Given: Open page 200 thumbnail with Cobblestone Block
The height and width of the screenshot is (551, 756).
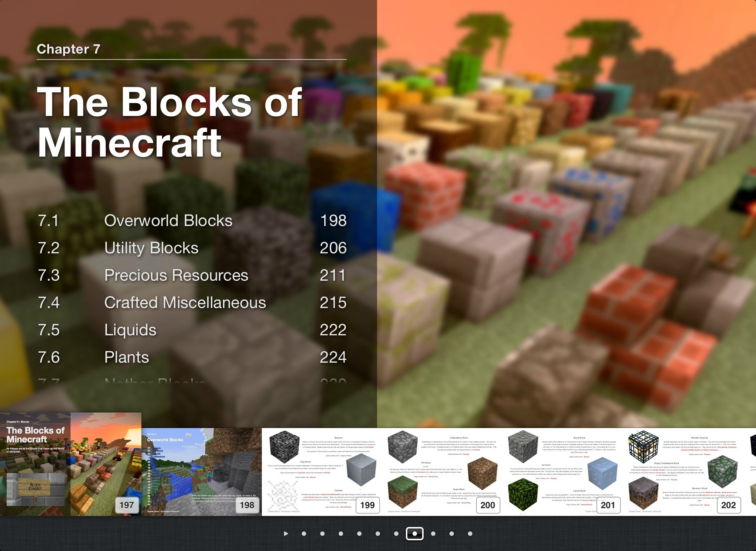Looking at the screenshot, I should [x=442, y=471].
